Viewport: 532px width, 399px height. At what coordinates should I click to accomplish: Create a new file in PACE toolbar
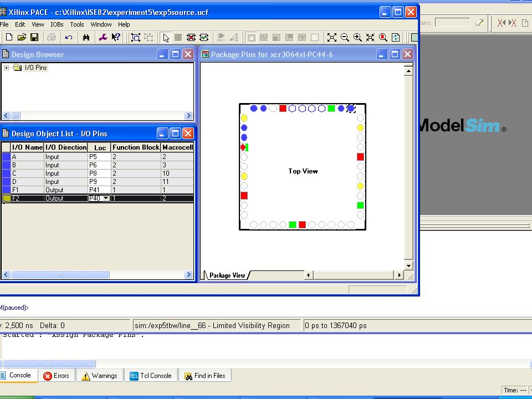pyautogui.click(x=9, y=37)
